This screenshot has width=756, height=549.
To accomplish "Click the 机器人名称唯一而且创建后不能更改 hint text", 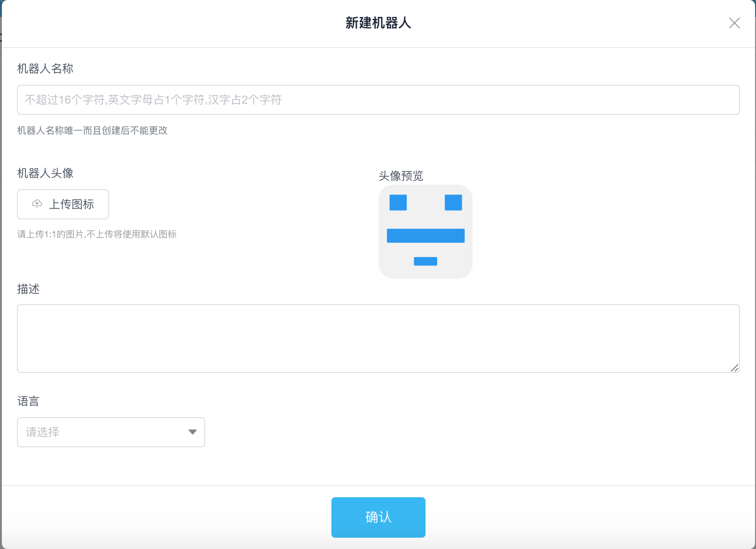I will [x=92, y=130].
